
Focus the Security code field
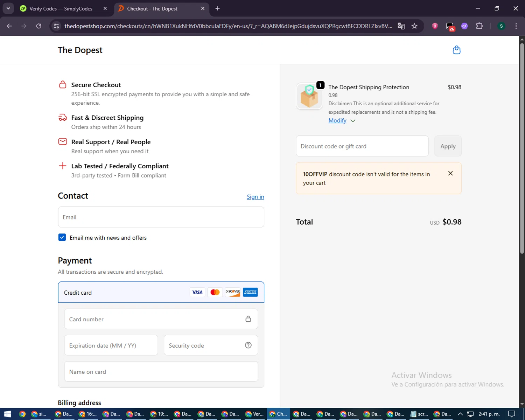pos(211,345)
